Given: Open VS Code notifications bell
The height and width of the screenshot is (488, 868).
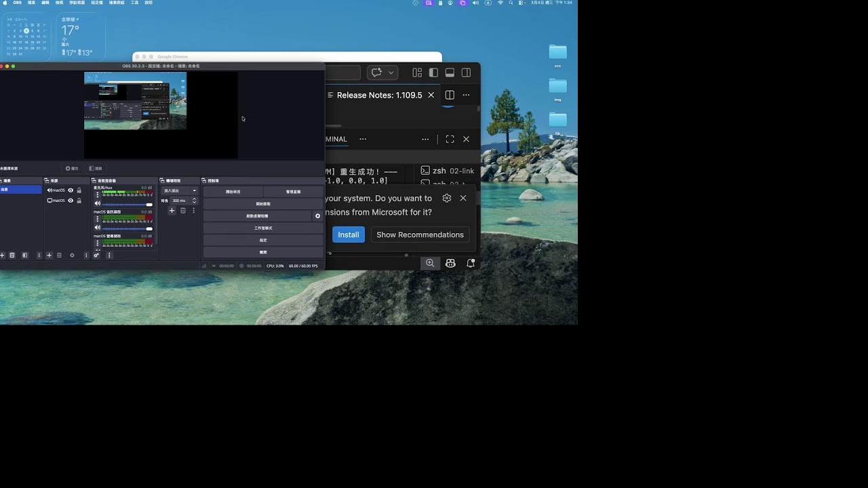Looking at the screenshot, I should click(471, 263).
